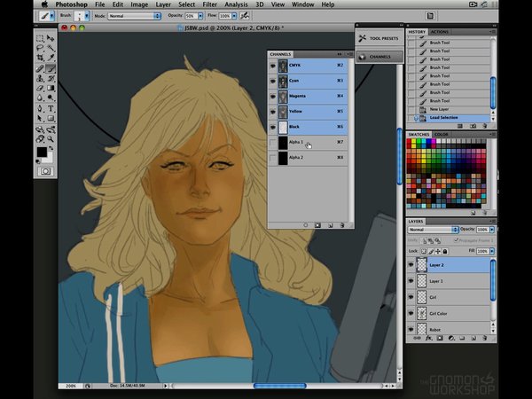Screen dimensions: 532x399
Task: Select the Move tool
Action: pyautogui.click(x=51, y=38)
